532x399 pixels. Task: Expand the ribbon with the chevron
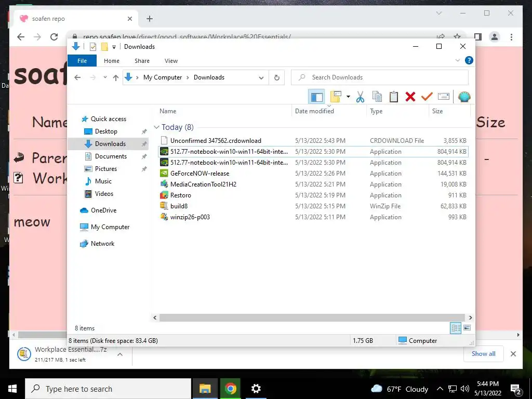(457, 60)
